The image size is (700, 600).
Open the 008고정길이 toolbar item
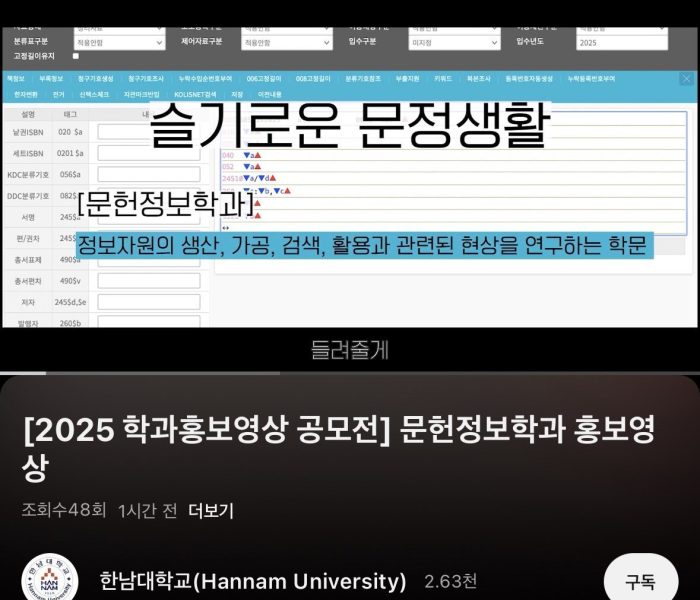[x=313, y=79]
